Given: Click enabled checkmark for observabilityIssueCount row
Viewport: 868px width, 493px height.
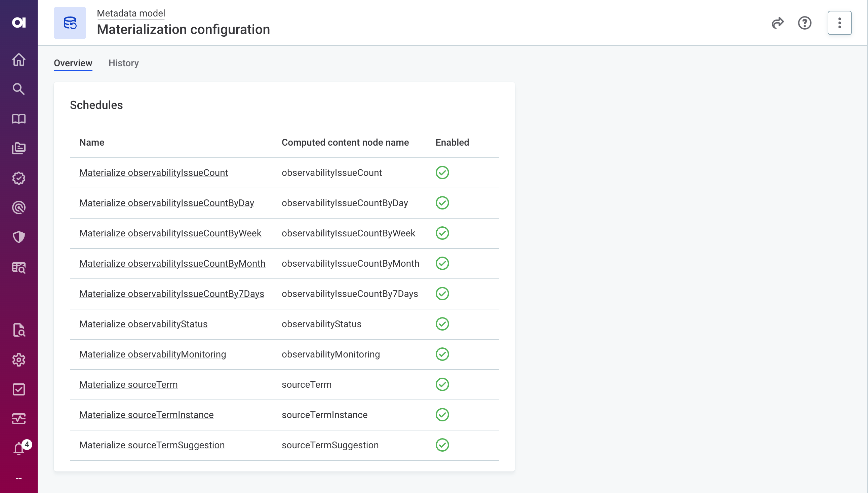Looking at the screenshot, I should tap(442, 173).
